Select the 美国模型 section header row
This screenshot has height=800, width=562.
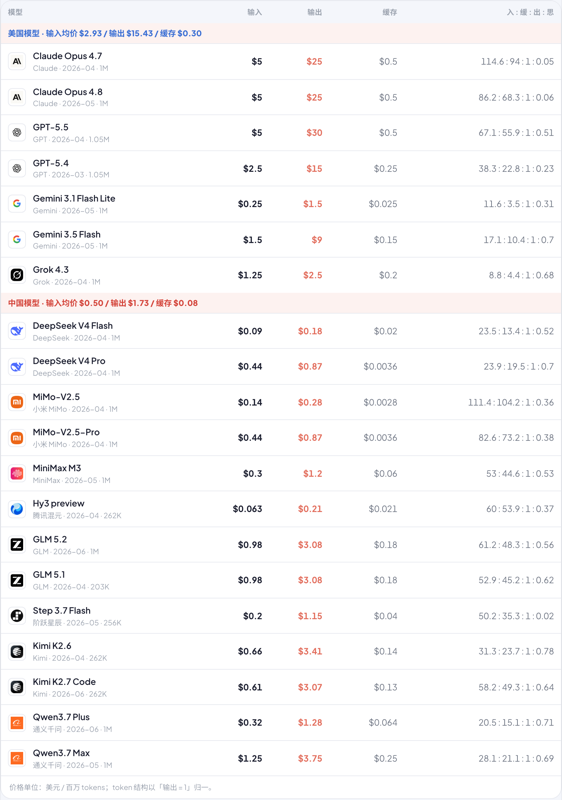281,33
